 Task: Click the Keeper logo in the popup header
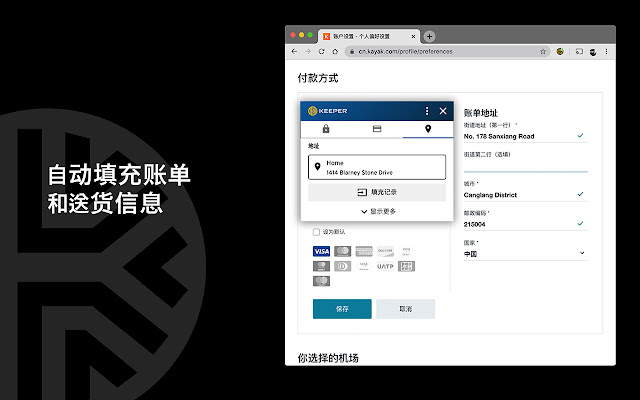point(328,111)
